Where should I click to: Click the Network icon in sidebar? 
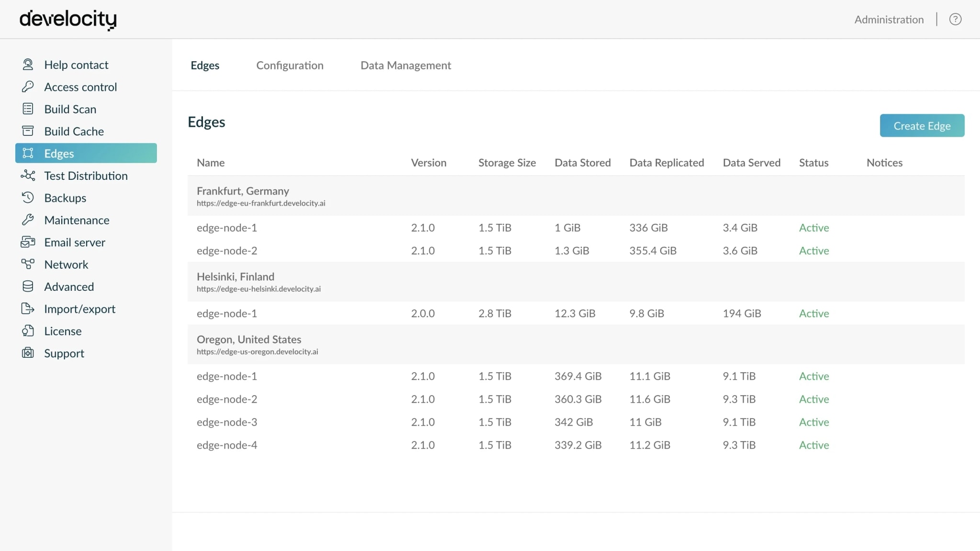pyautogui.click(x=28, y=264)
